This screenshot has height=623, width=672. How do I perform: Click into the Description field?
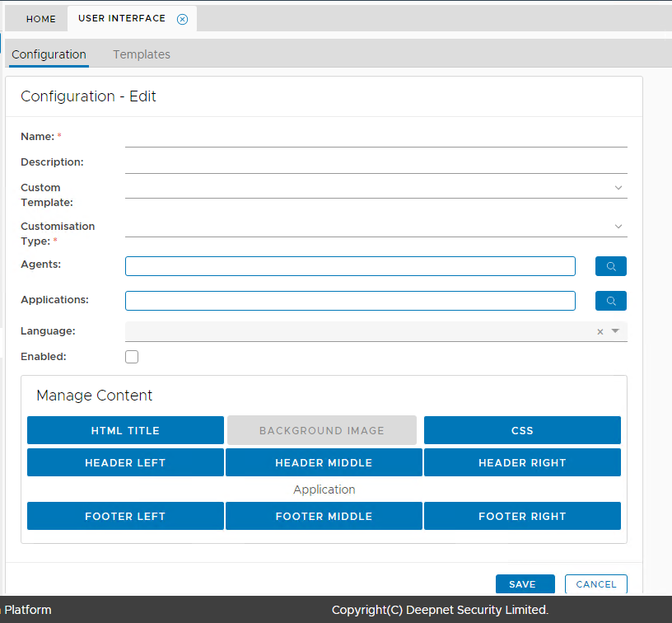[x=376, y=163]
